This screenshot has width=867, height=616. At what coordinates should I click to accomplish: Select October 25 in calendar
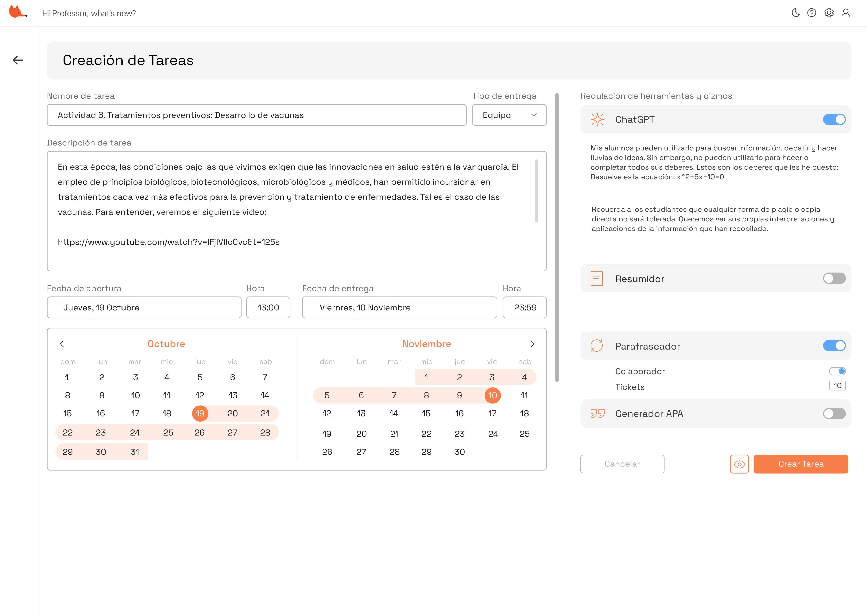pos(168,432)
